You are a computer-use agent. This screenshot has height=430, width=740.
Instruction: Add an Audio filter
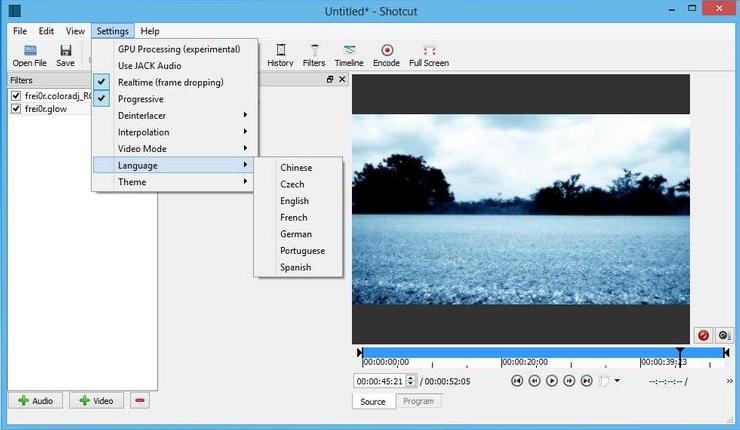tap(35, 401)
